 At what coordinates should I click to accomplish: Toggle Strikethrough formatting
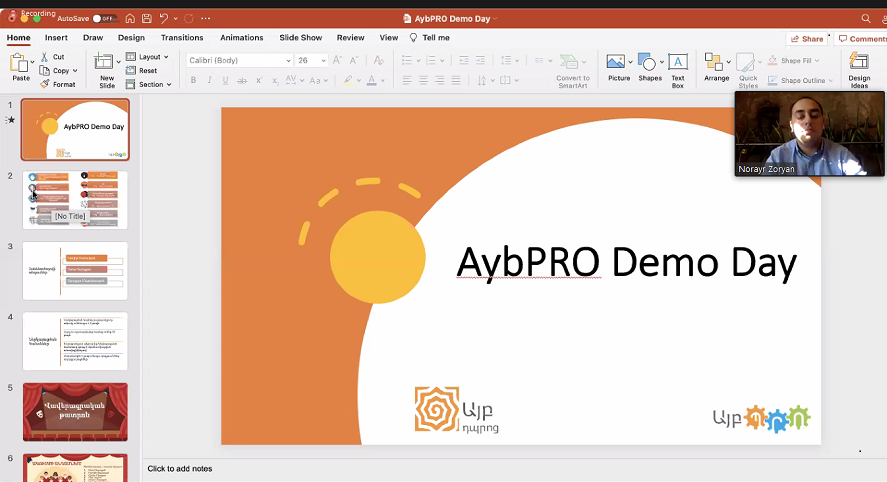pos(242,80)
